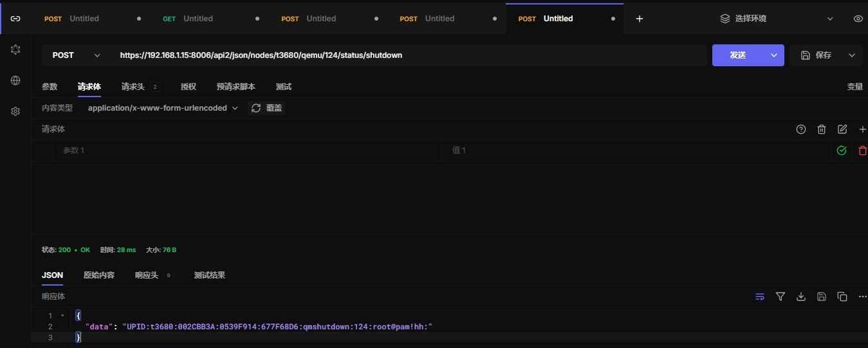The image size is (868, 348).
Task: Clear all body parameters with trash icon
Action: pyautogui.click(x=822, y=129)
